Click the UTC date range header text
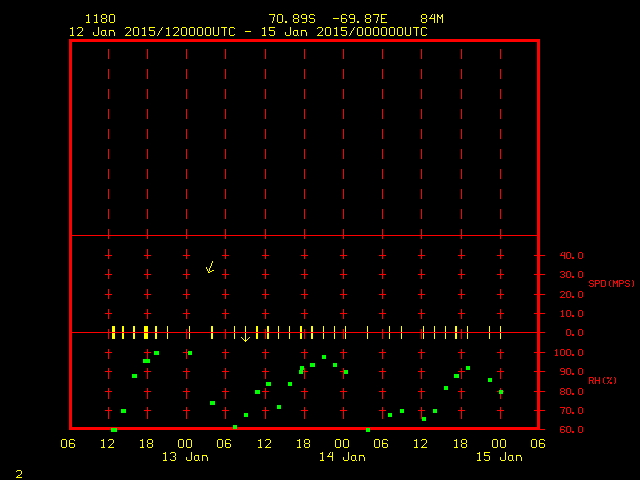640x480 pixels. [248, 31]
